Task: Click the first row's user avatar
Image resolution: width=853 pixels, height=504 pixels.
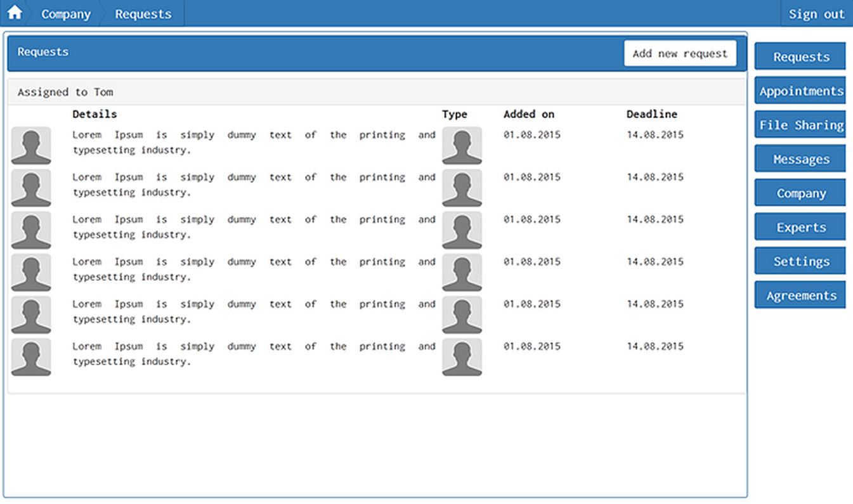Action: coord(31,146)
